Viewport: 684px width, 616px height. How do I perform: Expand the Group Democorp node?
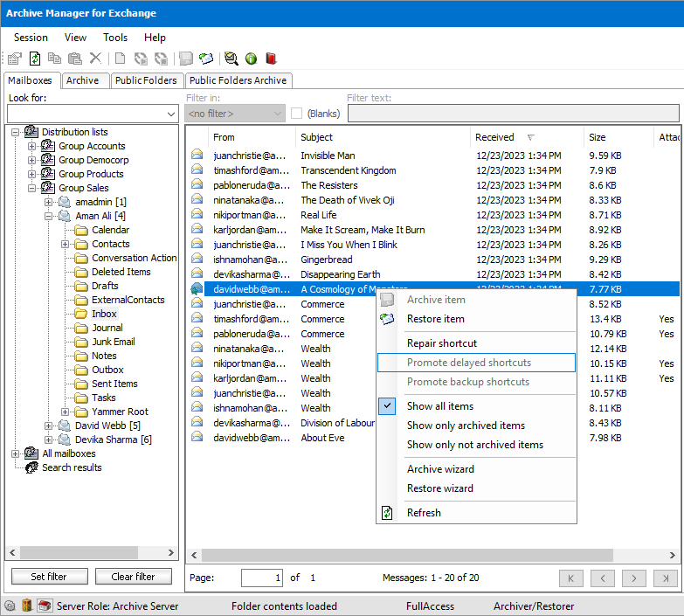tap(31, 160)
